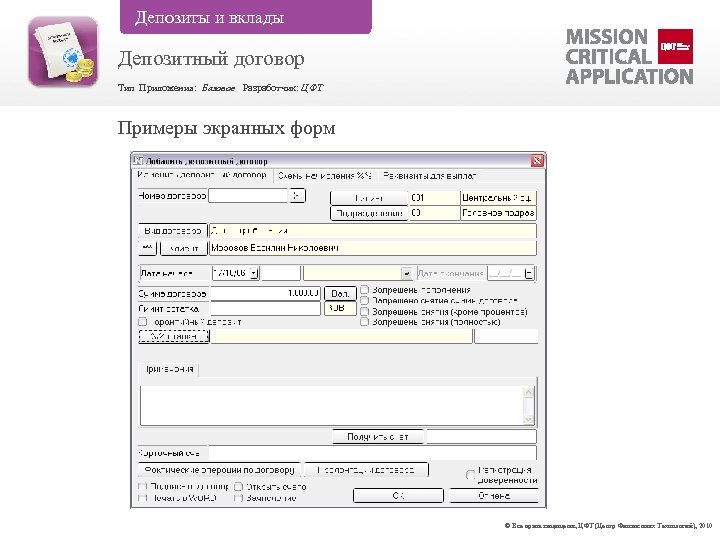Click the Головное подразделение name field

click(x=498, y=213)
